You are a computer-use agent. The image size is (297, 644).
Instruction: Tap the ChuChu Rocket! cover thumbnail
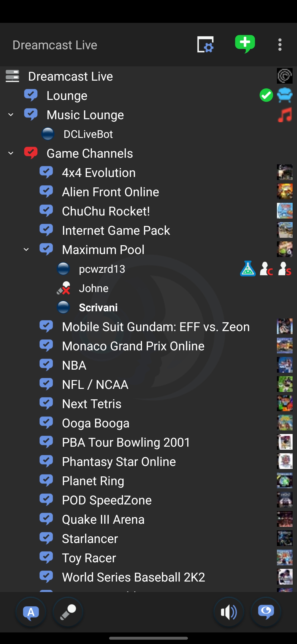coord(285,211)
